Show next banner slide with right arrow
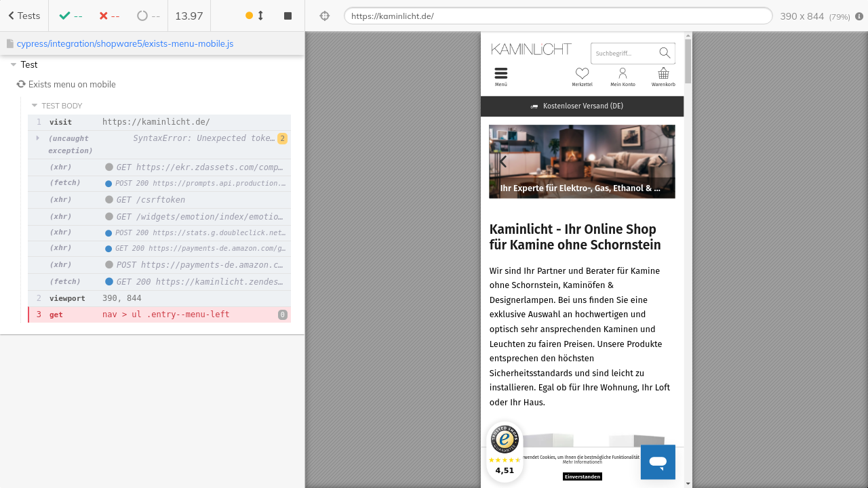The image size is (868, 488). pyautogui.click(x=661, y=161)
